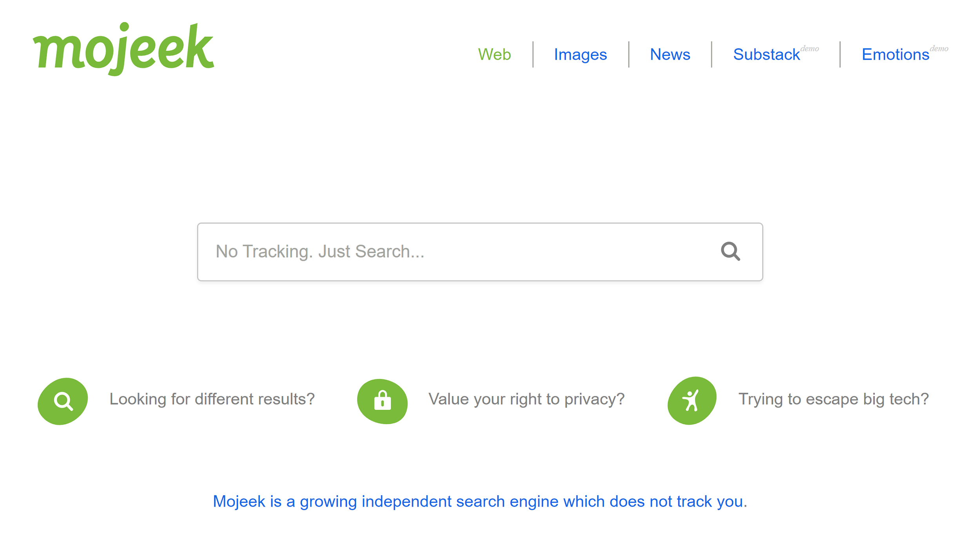Click the 'demo' superscript next to Substack
This screenshot has height=554, width=980.
pyautogui.click(x=809, y=48)
